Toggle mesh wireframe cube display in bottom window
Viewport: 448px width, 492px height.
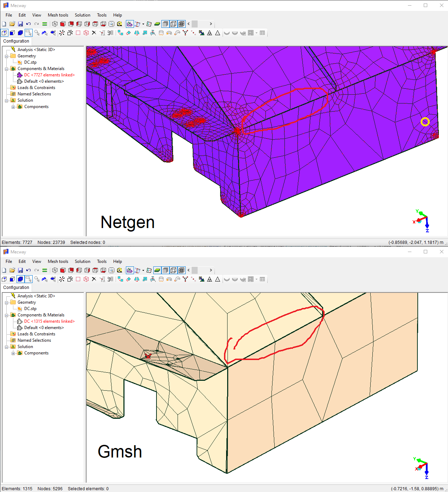pyautogui.click(x=181, y=270)
